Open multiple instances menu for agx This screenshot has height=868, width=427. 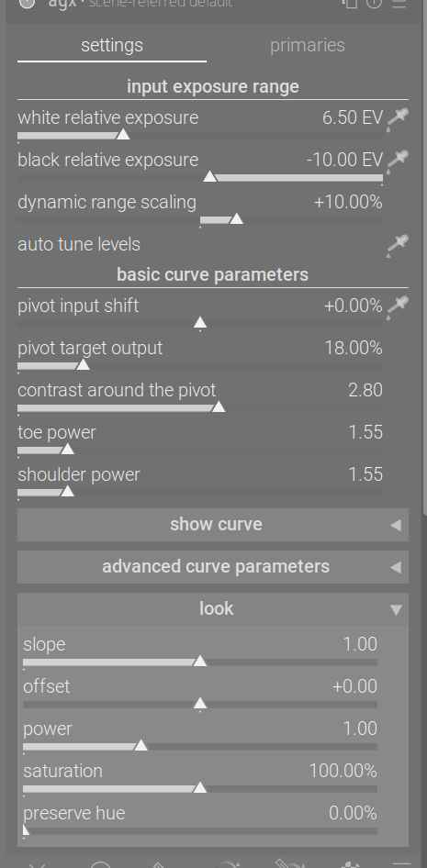coord(350,4)
